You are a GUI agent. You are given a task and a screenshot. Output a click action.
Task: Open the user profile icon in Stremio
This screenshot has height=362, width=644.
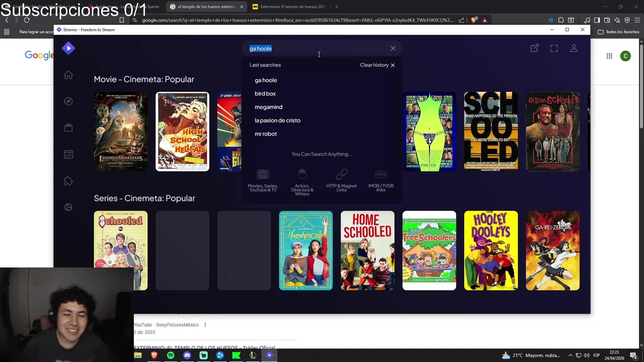coord(574,48)
